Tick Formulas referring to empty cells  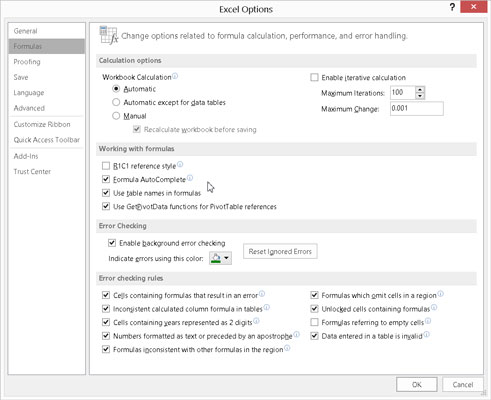314,322
